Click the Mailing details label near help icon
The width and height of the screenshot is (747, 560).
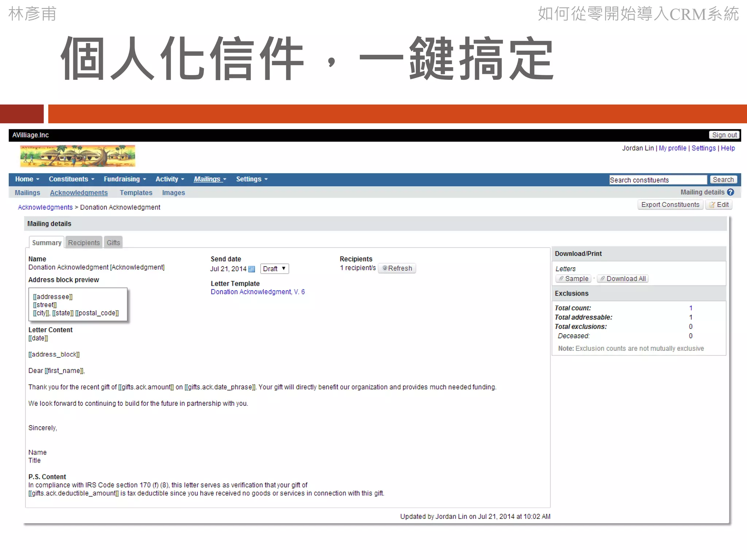tap(702, 192)
